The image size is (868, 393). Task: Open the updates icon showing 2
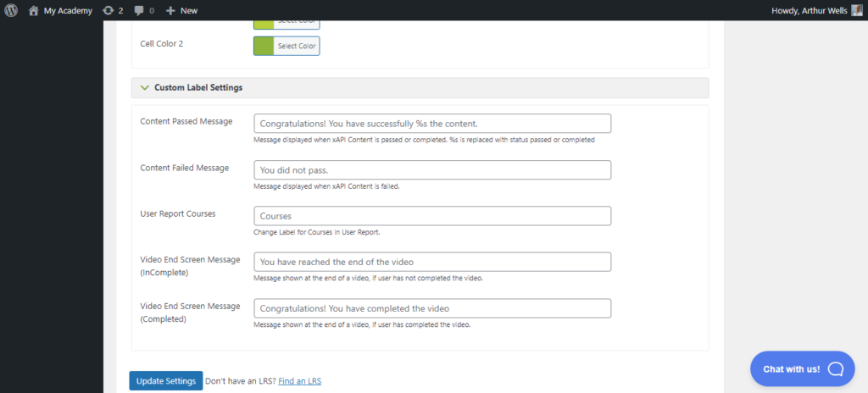(x=108, y=10)
